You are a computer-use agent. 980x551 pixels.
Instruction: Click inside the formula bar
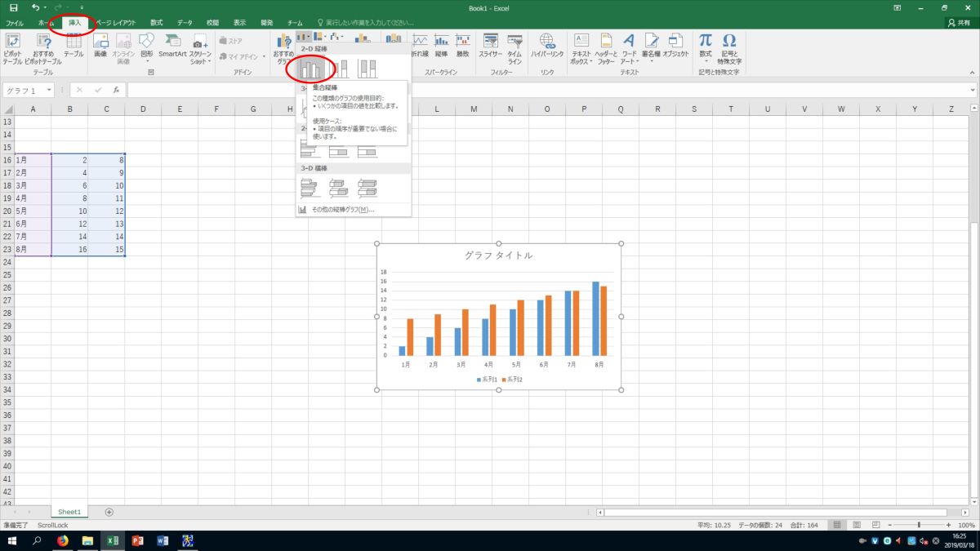point(547,91)
